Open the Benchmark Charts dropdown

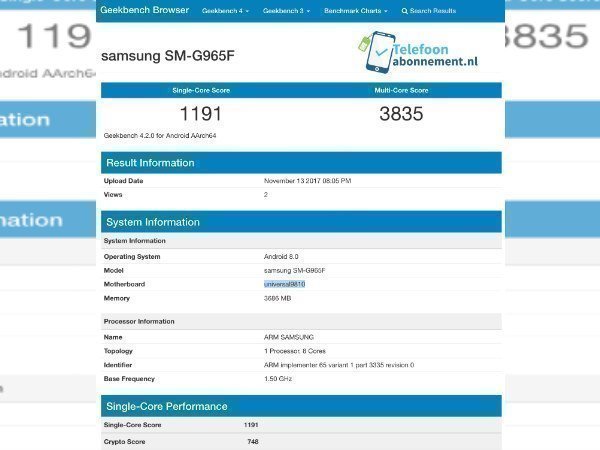coord(356,11)
